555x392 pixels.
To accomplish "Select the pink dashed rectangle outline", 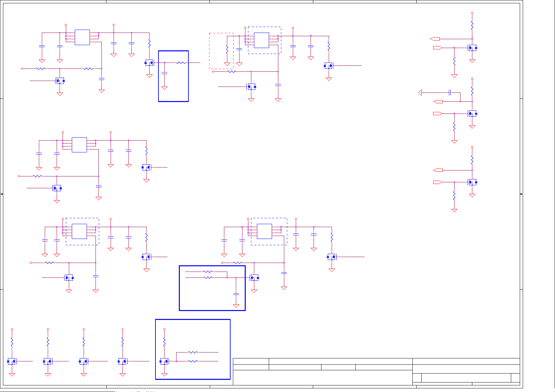I will [x=221, y=51].
